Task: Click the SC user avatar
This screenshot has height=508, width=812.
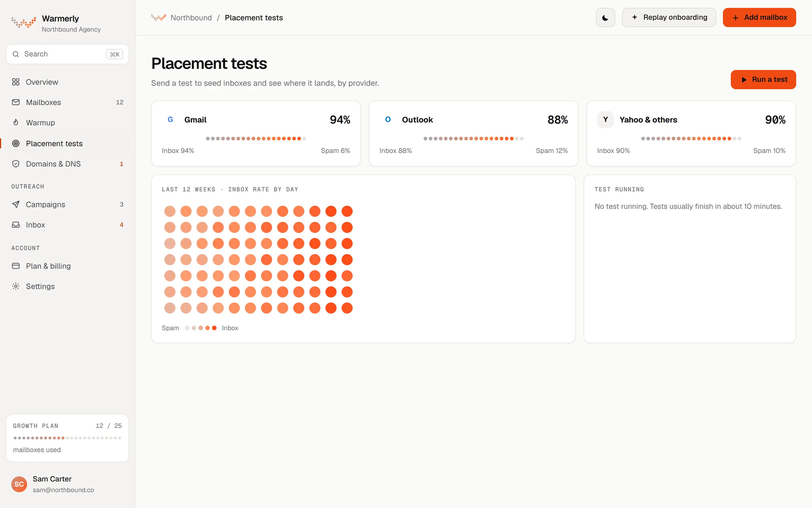Action: tap(19, 484)
